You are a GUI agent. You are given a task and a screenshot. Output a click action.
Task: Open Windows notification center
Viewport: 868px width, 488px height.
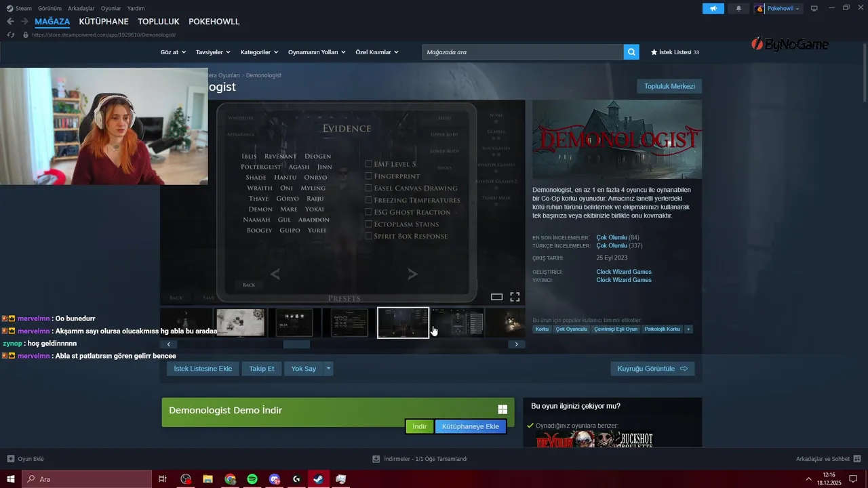coord(853,479)
